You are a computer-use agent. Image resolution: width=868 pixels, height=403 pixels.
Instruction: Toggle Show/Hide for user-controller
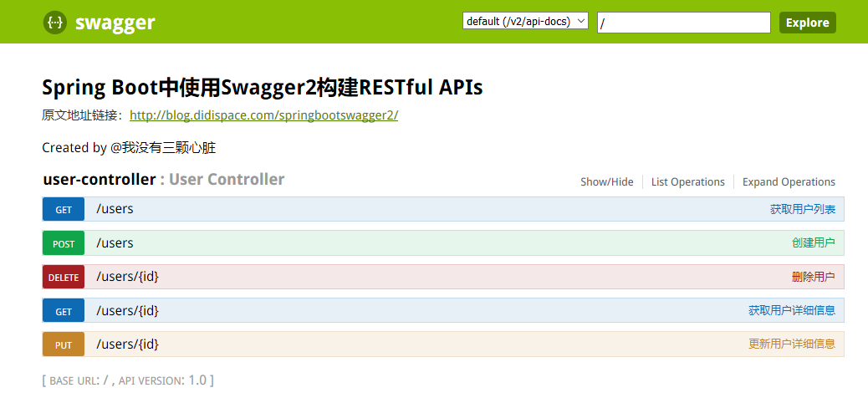click(x=607, y=182)
